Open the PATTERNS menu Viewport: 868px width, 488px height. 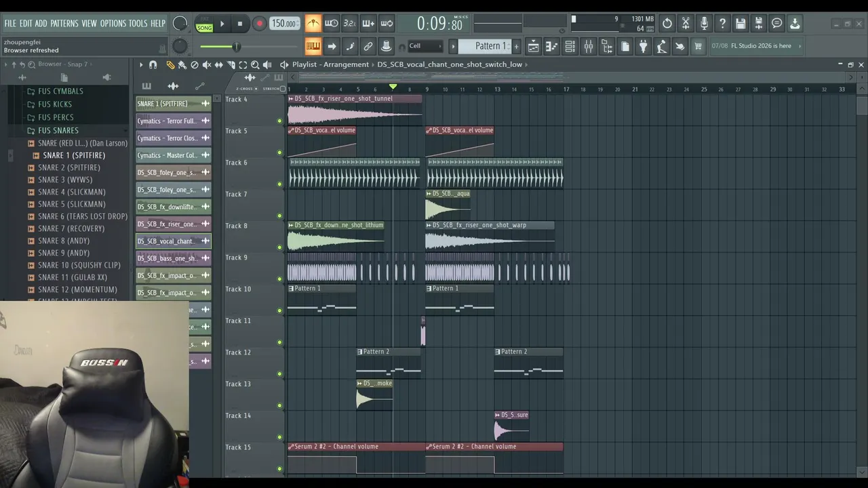(64, 23)
